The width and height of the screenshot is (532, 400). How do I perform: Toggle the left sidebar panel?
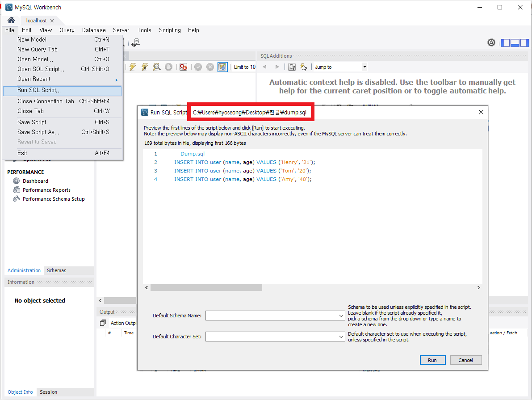click(x=505, y=43)
